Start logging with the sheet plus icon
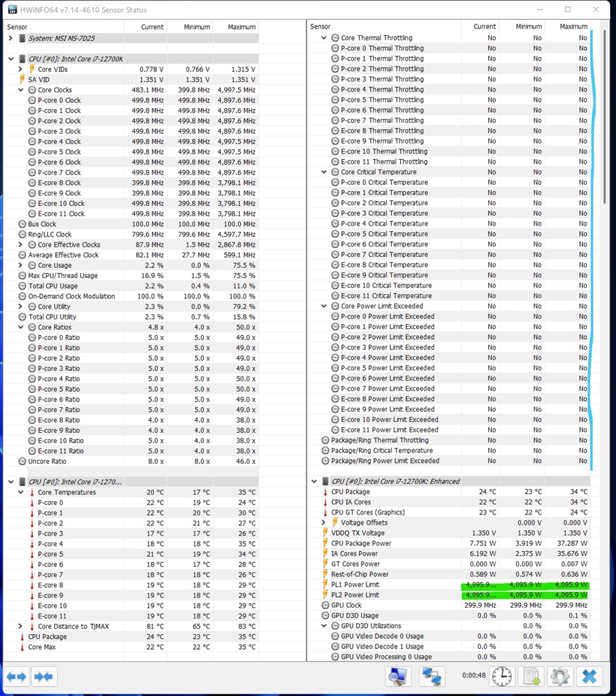 [531, 676]
